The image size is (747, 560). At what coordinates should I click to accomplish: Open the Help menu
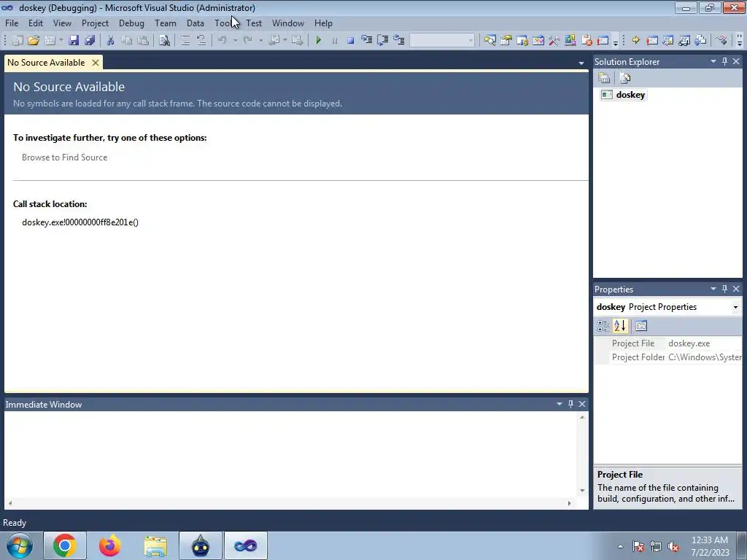click(323, 23)
